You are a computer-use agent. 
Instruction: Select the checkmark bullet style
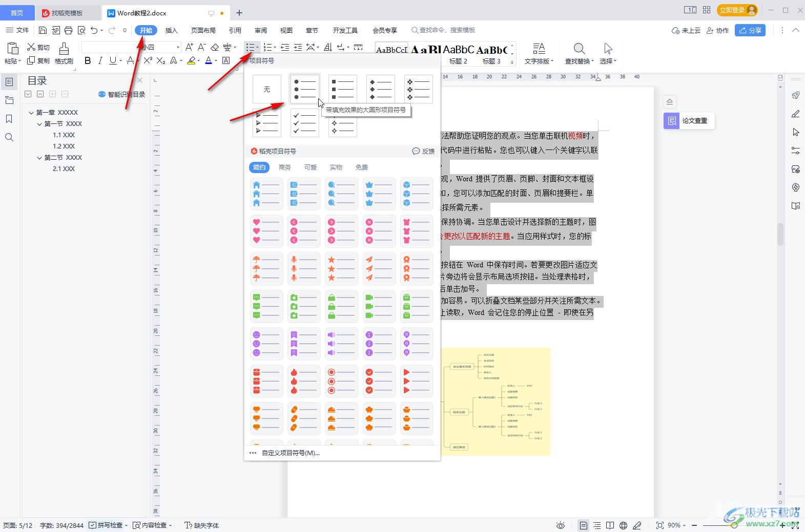(x=304, y=122)
